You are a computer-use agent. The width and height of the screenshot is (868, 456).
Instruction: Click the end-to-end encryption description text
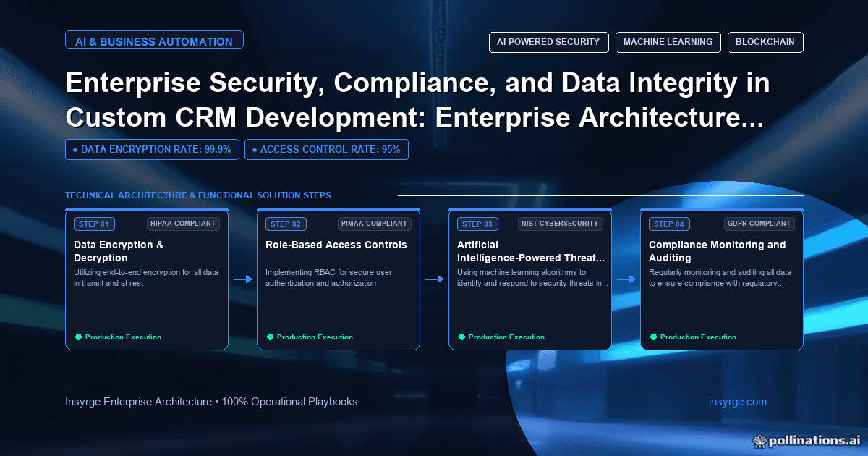tap(146, 278)
